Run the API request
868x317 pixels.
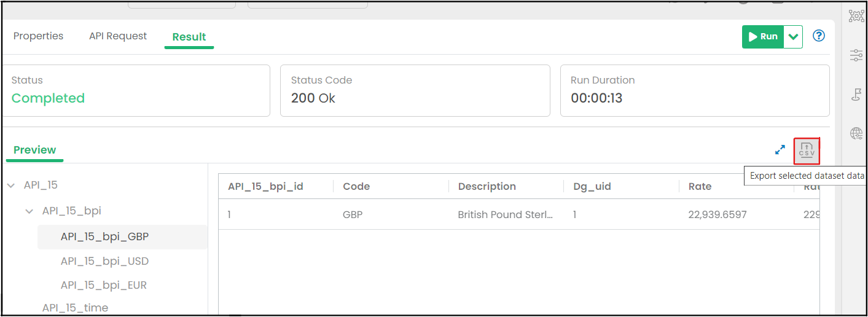(763, 36)
